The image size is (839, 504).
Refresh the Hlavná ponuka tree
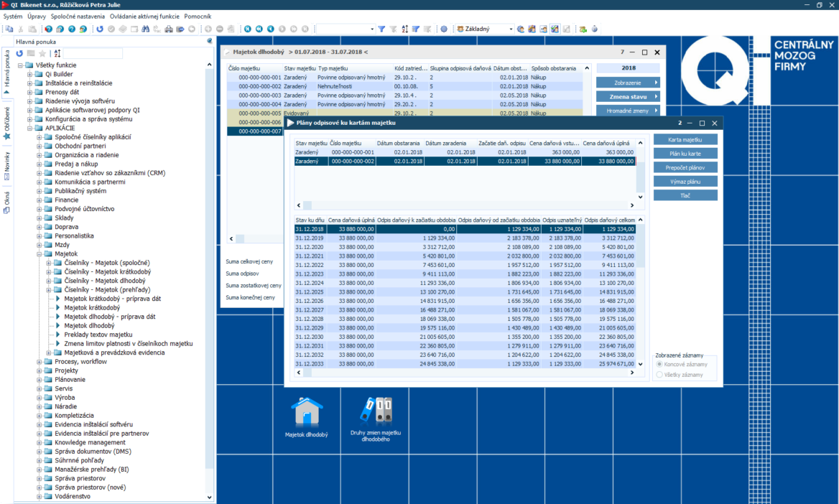(x=19, y=54)
